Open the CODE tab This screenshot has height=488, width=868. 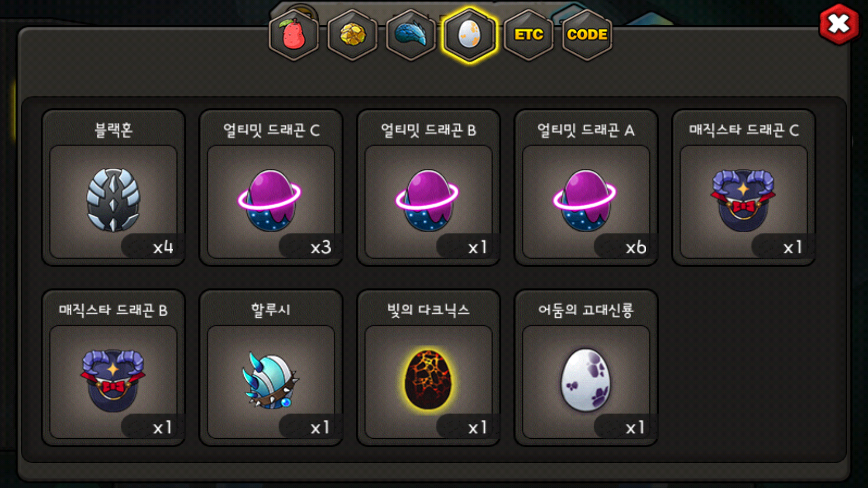(x=587, y=35)
